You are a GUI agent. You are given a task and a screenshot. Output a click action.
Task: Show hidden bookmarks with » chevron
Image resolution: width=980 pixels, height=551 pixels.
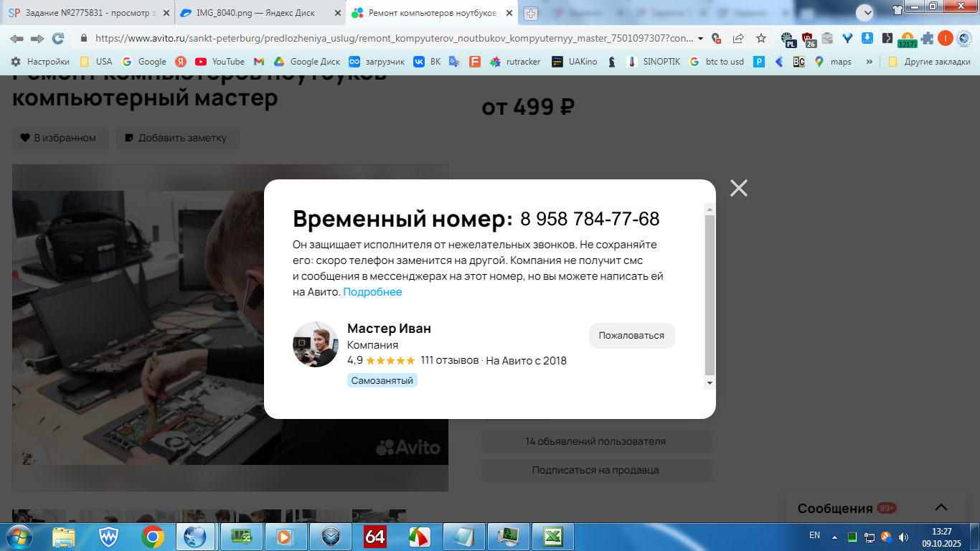(870, 62)
